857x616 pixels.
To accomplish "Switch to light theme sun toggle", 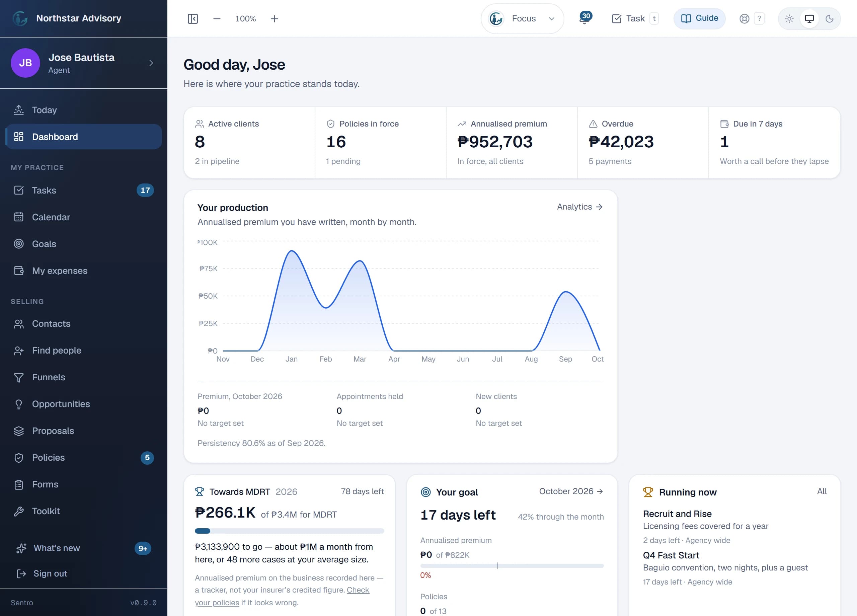I will click(789, 18).
